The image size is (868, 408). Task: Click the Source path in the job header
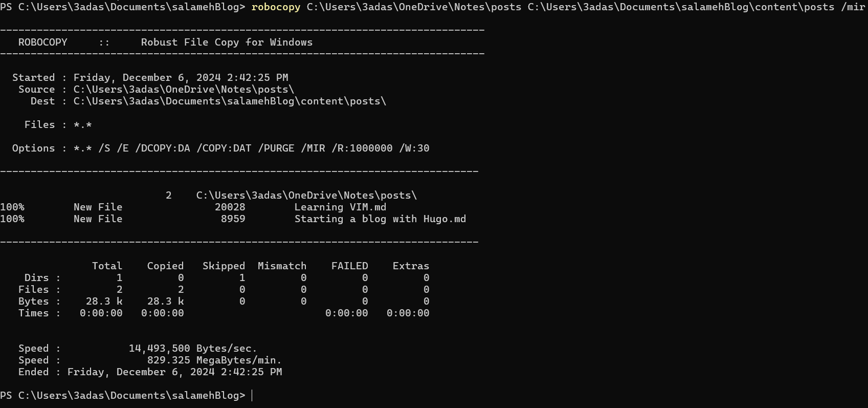tap(184, 90)
